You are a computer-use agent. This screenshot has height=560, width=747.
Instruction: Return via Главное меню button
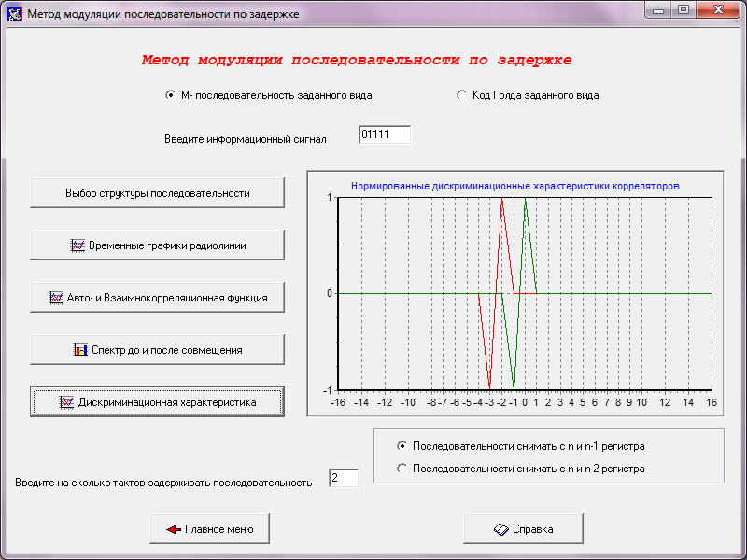pos(209,529)
